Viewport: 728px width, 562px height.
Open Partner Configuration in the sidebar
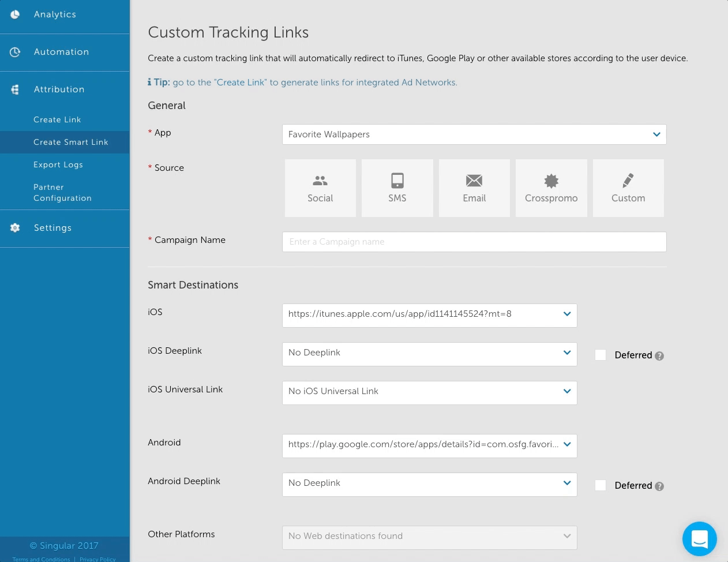point(62,193)
